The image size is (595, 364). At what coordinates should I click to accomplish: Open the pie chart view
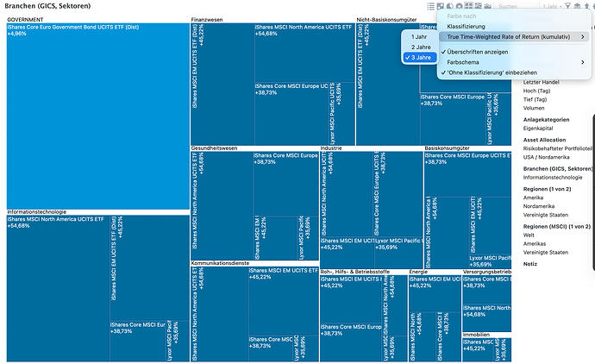[x=449, y=6]
